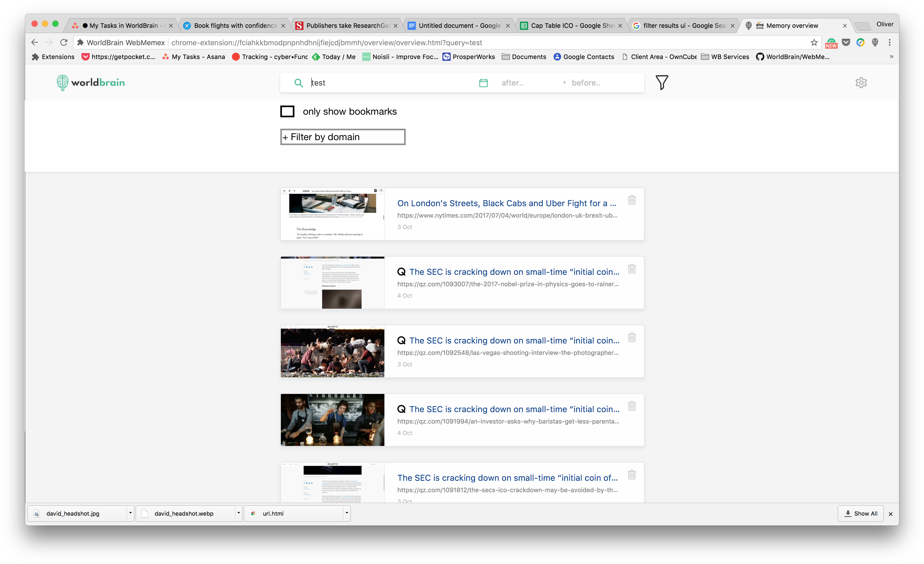Expand url.html download options arrow

click(346, 513)
